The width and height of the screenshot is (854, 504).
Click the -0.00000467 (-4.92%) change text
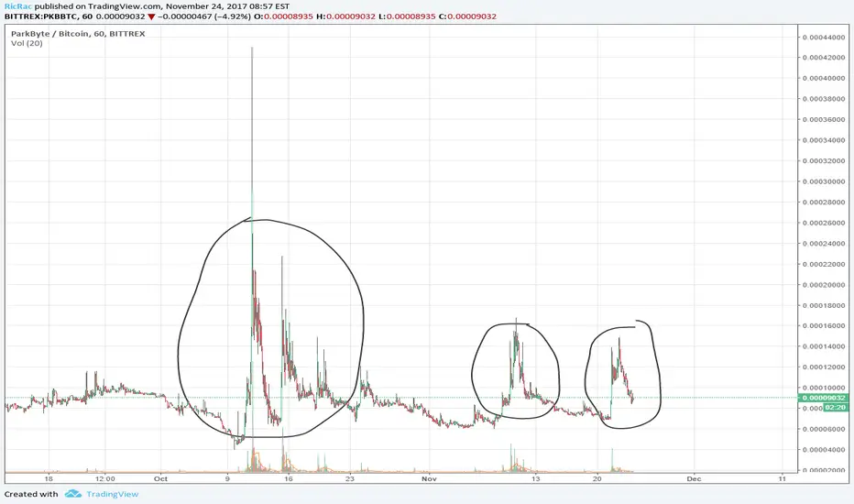coord(204,16)
